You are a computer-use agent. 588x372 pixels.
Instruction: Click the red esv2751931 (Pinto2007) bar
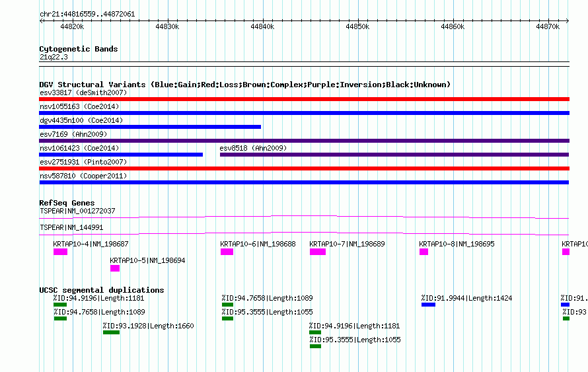tap(304, 168)
